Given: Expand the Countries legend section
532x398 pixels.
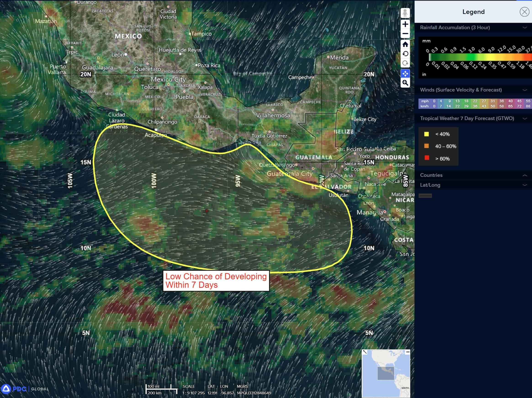Looking at the screenshot, I should click(x=524, y=175).
